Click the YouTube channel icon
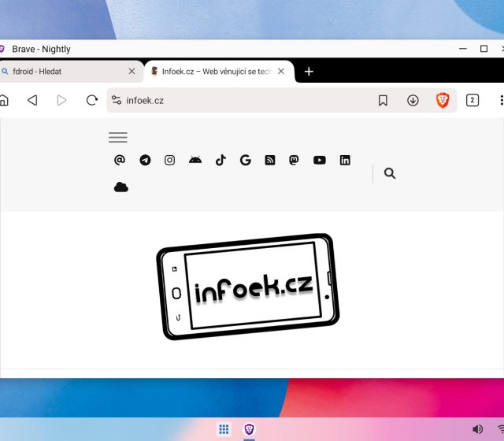504x441 pixels. click(x=319, y=160)
